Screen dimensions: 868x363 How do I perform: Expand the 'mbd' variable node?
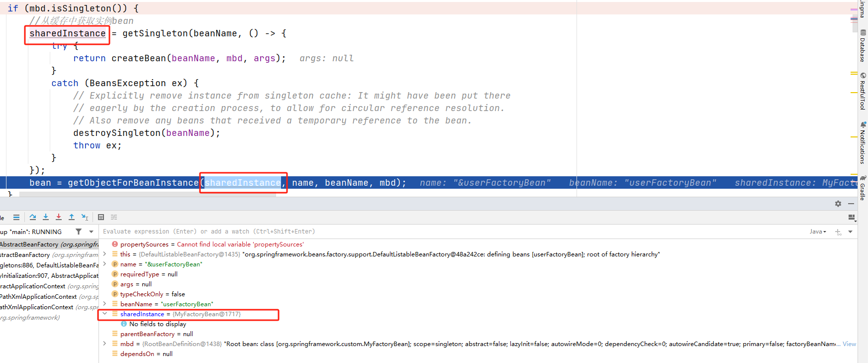[104, 344]
